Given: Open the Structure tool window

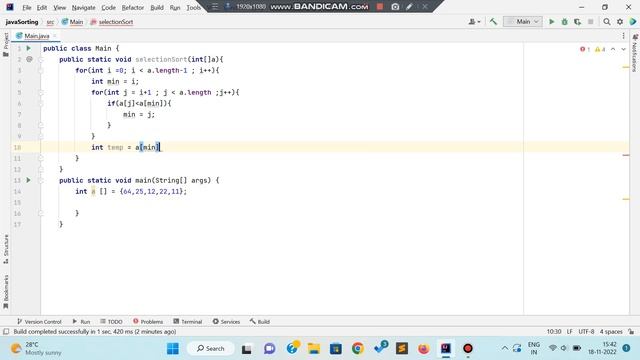Looking at the screenshot, I should 6,249.
